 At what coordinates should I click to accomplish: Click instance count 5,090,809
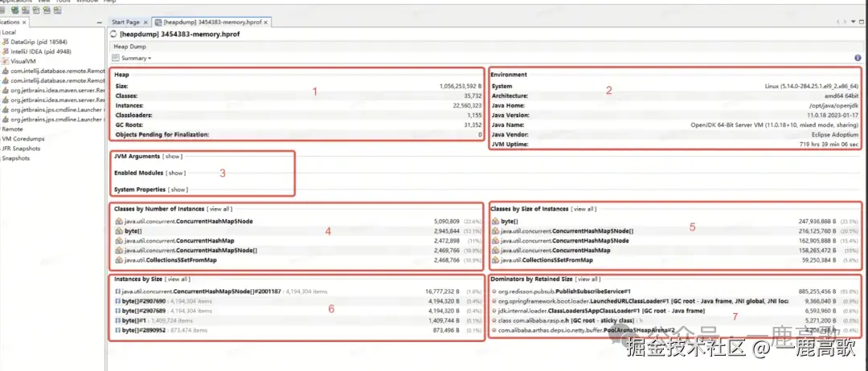coord(447,221)
